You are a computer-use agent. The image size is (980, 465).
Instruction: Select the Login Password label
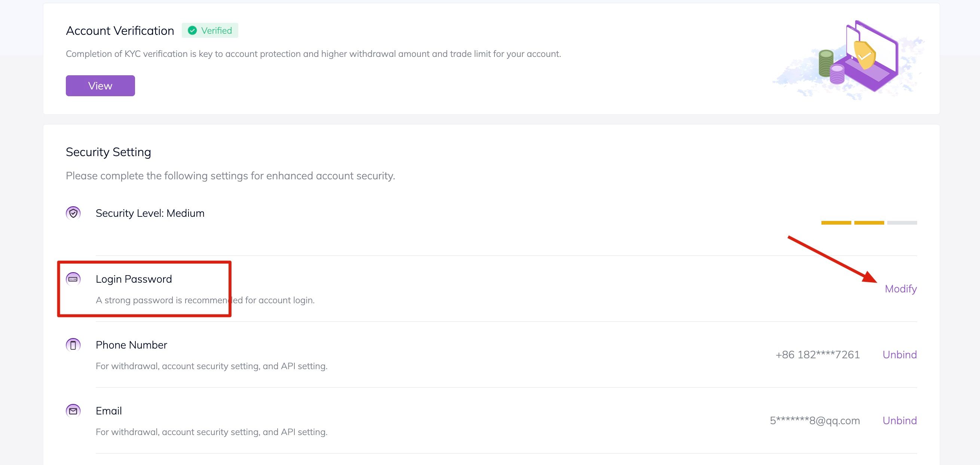(134, 279)
